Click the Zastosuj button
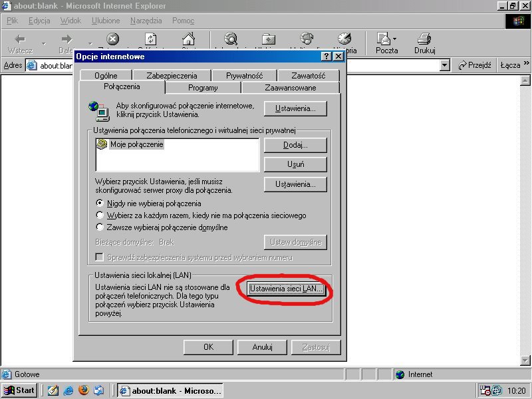The height and width of the screenshot is (399, 532). click(316, 347)
